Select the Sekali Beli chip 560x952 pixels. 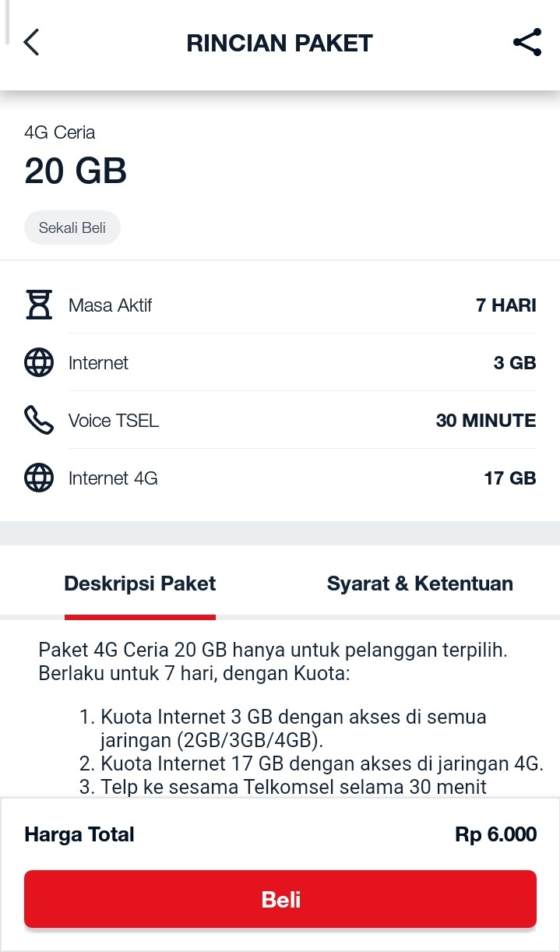pyautogui.click(x=72, y=227)
